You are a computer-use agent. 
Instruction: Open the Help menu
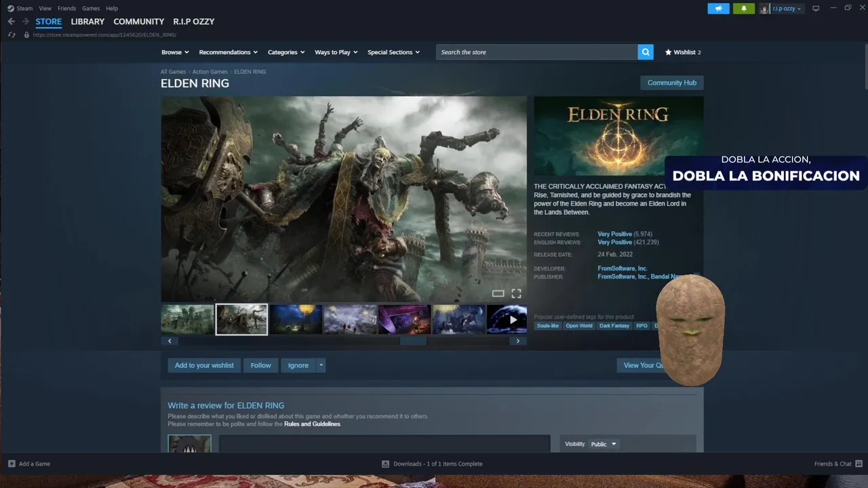click(112, 8)
